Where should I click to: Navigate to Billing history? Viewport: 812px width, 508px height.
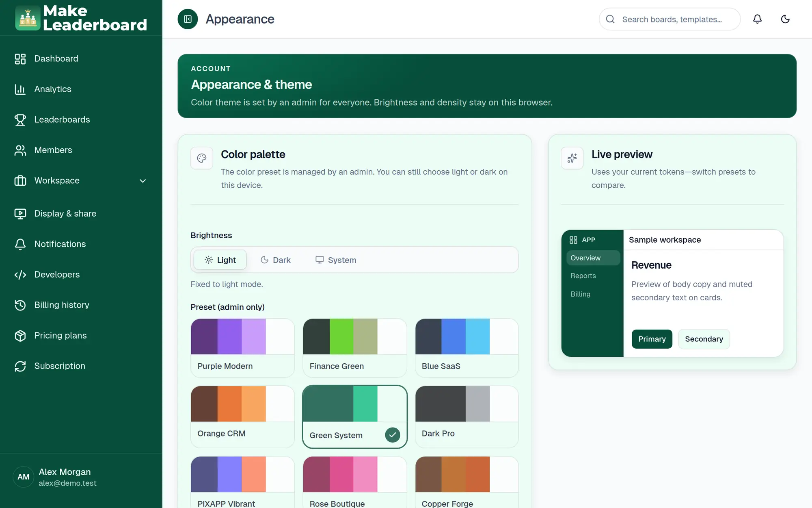pos(81,305)
